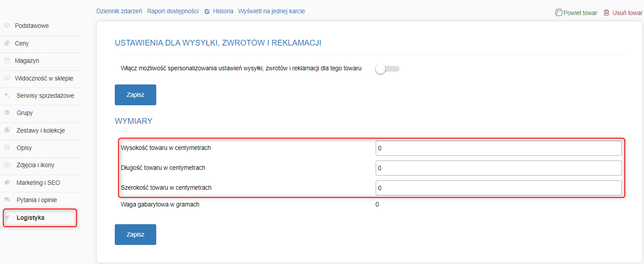Viewport: 644px width, 264px height.
Task: Click Zapisz below the Wymiary section
Action: pyautogui.click(x=136, y=234)
